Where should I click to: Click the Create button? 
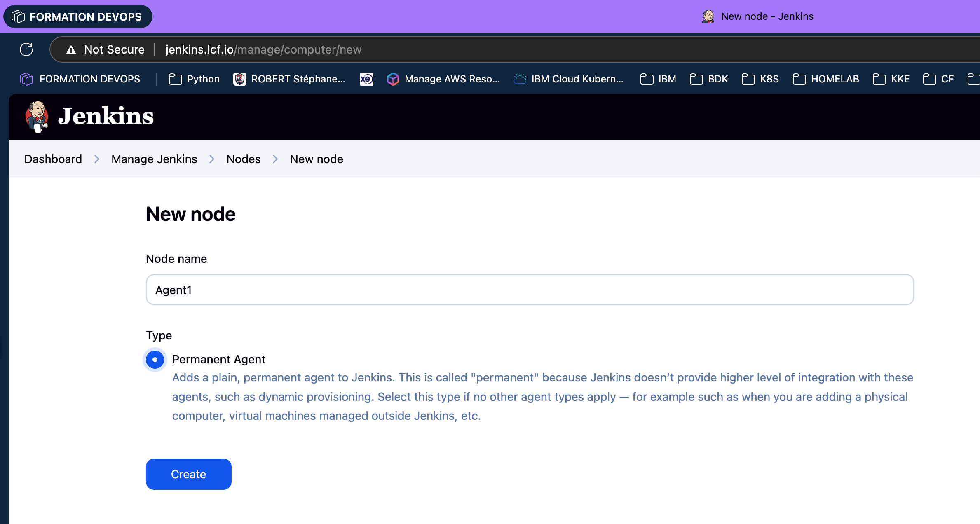[188, 474]
